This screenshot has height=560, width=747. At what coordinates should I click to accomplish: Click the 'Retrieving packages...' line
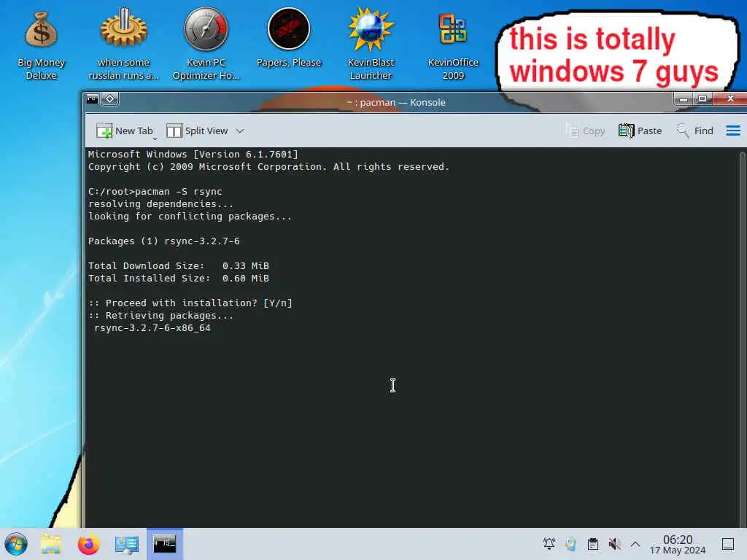160,315
